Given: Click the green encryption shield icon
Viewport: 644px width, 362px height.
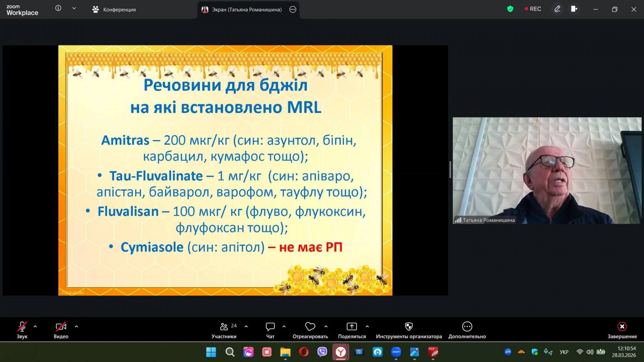Looking at the screenshot, I should tap(510, 9).
